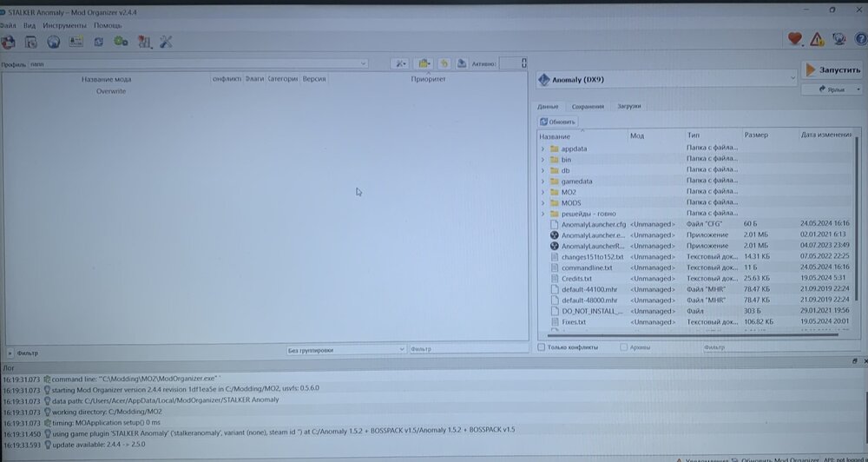Click the red heart endorse icon
Viewport: 868px width, 462px height.
pos(794,39)
